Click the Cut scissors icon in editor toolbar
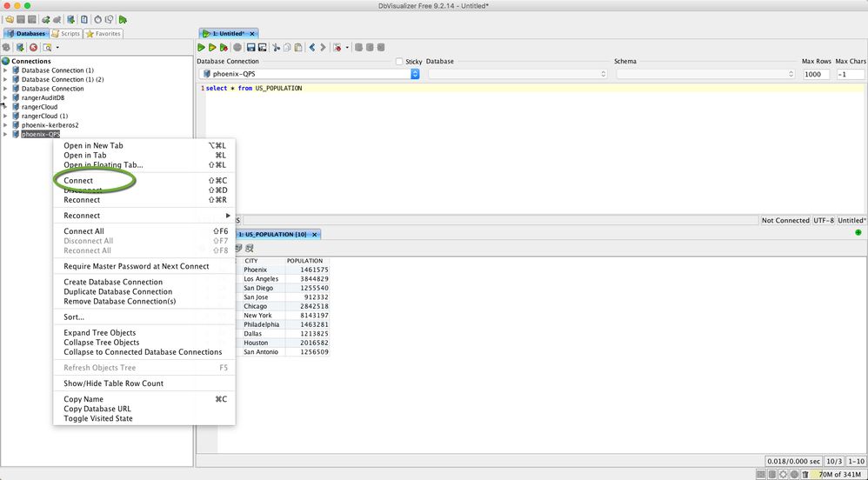The width and height of the screenshot is (868, 480). (276, 47)
